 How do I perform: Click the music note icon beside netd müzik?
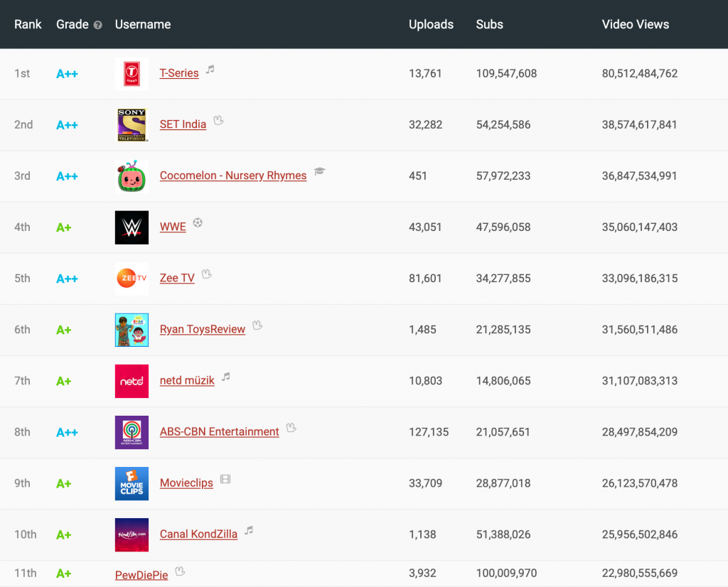[226, 377]
